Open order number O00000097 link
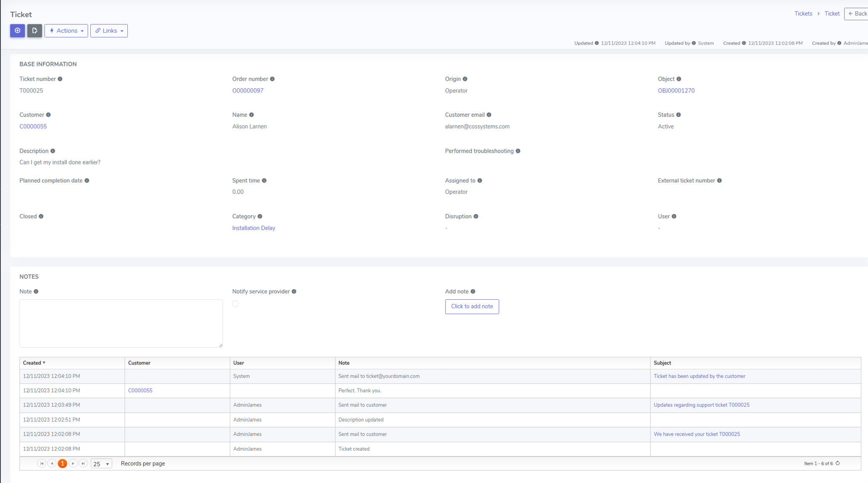 (248, 90)
